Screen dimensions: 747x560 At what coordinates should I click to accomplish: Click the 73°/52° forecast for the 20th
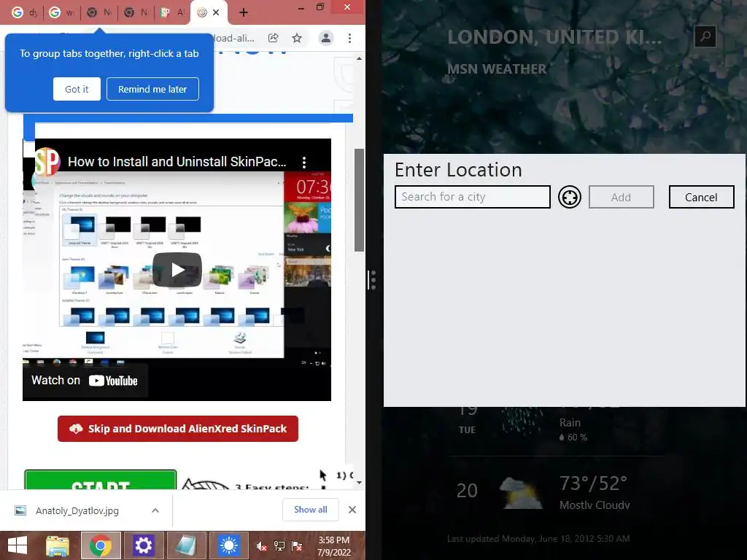[593, 483]
